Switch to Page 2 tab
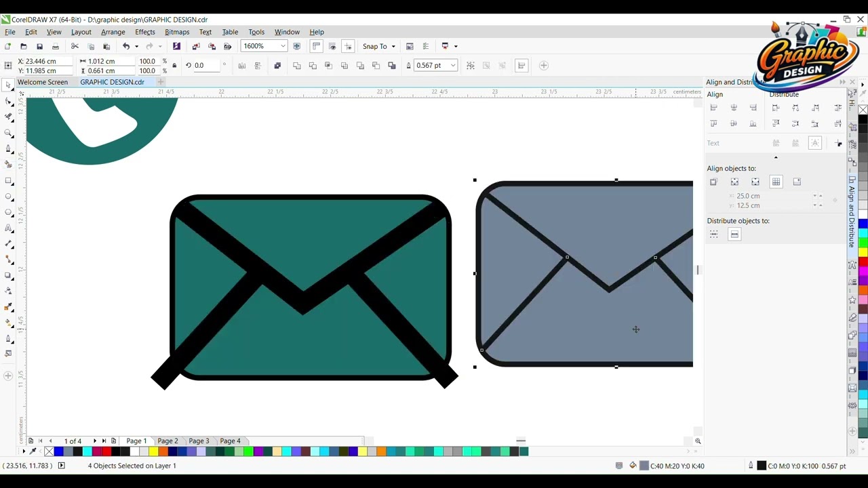 click(x=167, y=441)
